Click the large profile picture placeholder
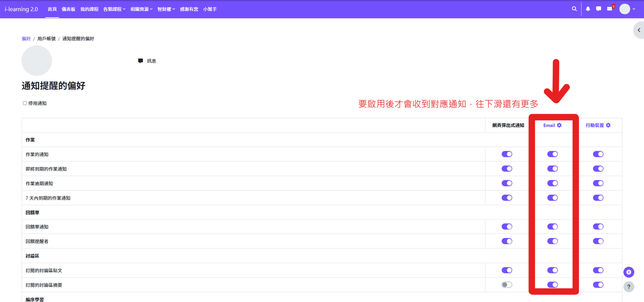 (37, 61)
